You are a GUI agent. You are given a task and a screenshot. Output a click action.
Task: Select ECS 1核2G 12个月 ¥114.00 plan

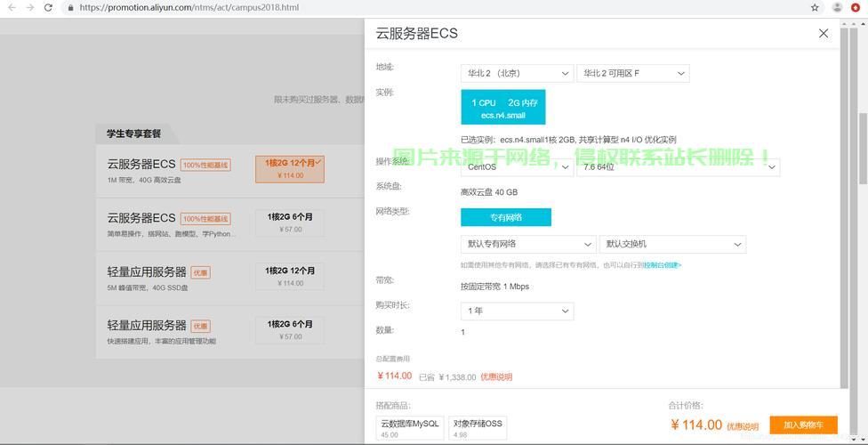290,169
